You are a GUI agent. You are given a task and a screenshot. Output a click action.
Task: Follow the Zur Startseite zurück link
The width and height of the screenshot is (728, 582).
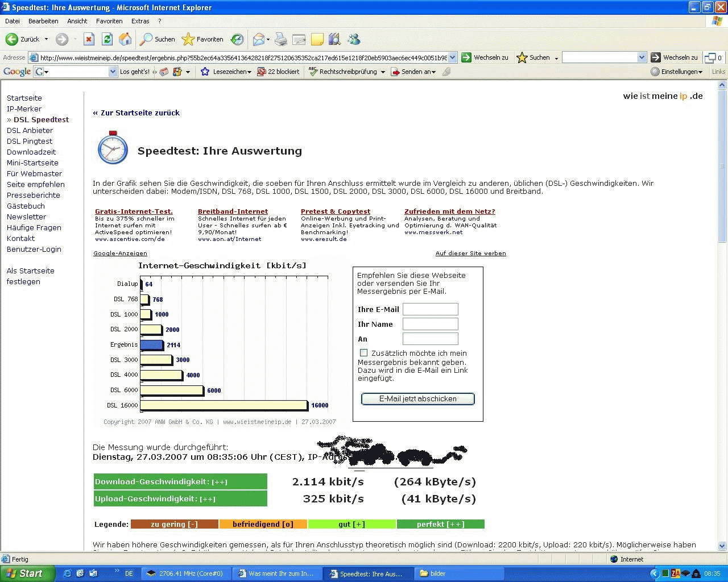click(x=136, y=113)
